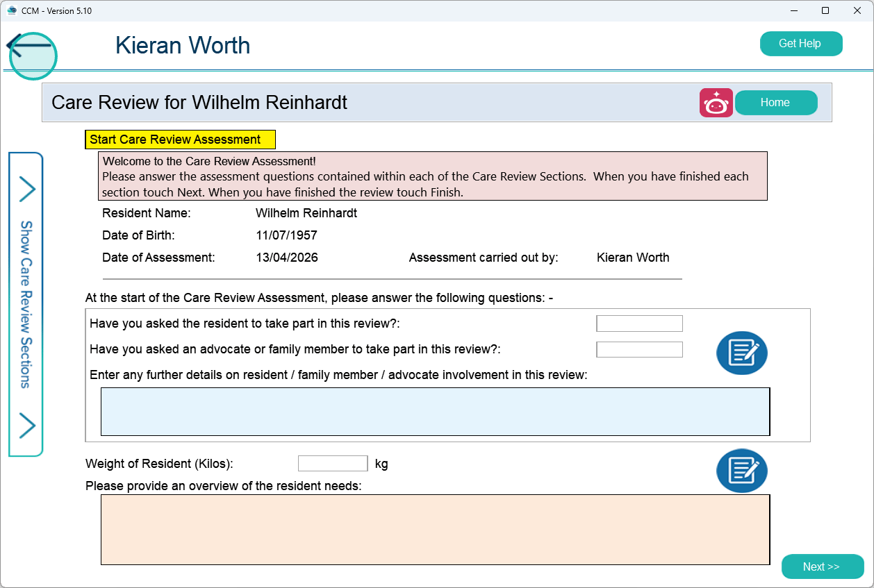Maximize the CCM window
Viewport: 874px width, 588px height.
pos(825,10)
